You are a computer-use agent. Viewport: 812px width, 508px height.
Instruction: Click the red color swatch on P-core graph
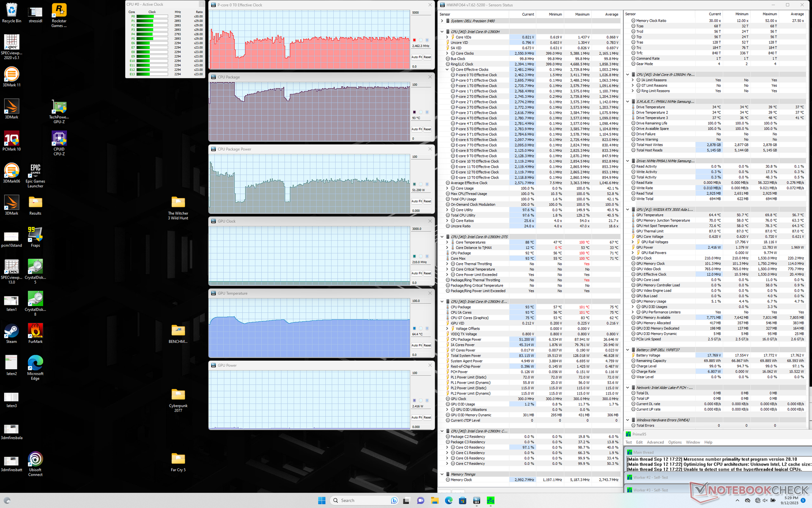pos(414,40)
